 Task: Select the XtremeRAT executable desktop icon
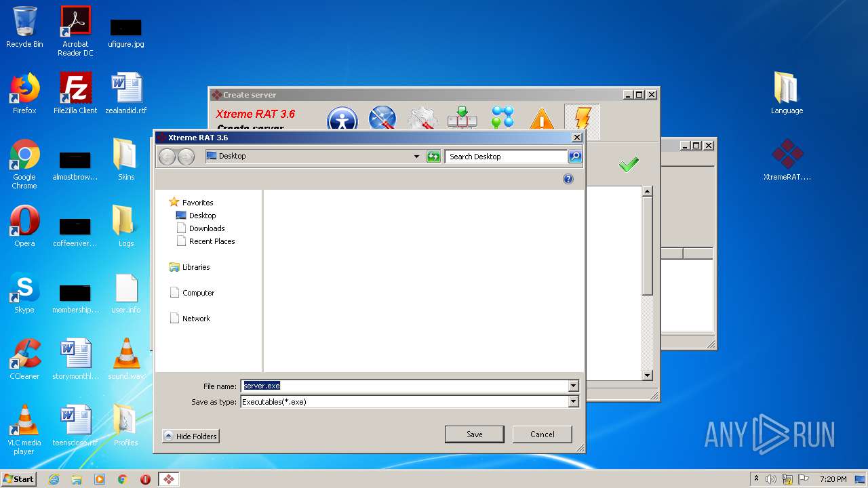tap(787, 160)
